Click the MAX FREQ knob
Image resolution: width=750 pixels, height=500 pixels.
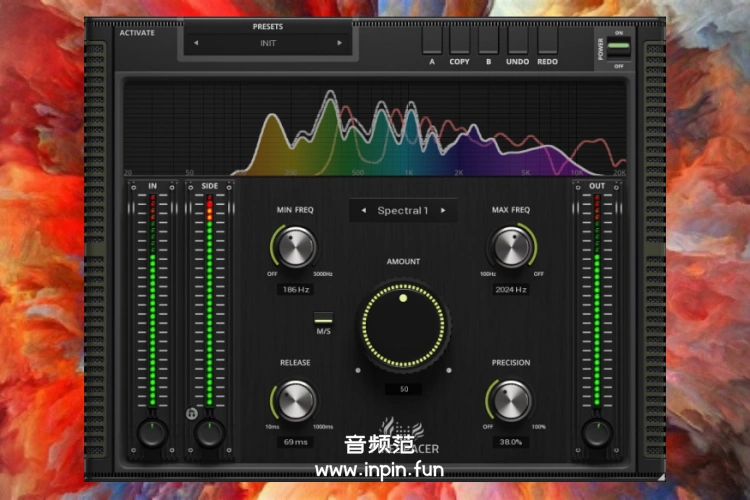[x=511, y=247]
